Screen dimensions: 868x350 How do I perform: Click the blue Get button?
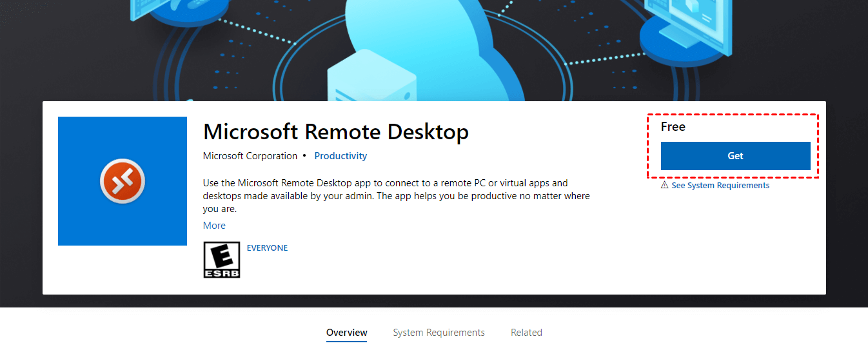[735, 156]
